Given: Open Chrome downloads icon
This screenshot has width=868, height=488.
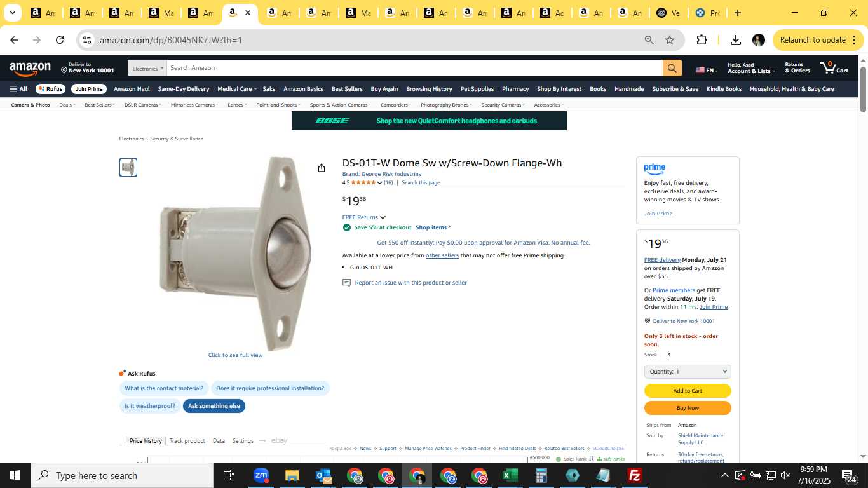Looking at the screenshot, I should coord(735,40).
